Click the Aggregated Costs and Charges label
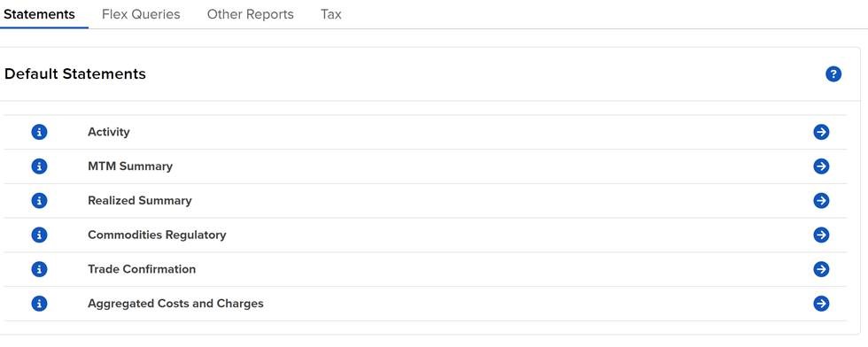Screen dimensions: 868x347 pos(175,304)
